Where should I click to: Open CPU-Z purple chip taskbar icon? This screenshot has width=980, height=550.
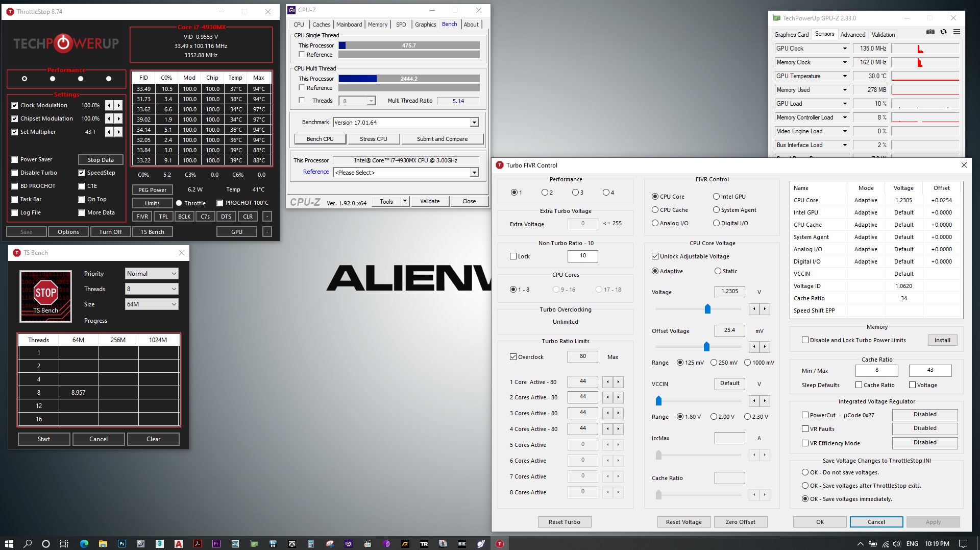click(x=349, y=543)
